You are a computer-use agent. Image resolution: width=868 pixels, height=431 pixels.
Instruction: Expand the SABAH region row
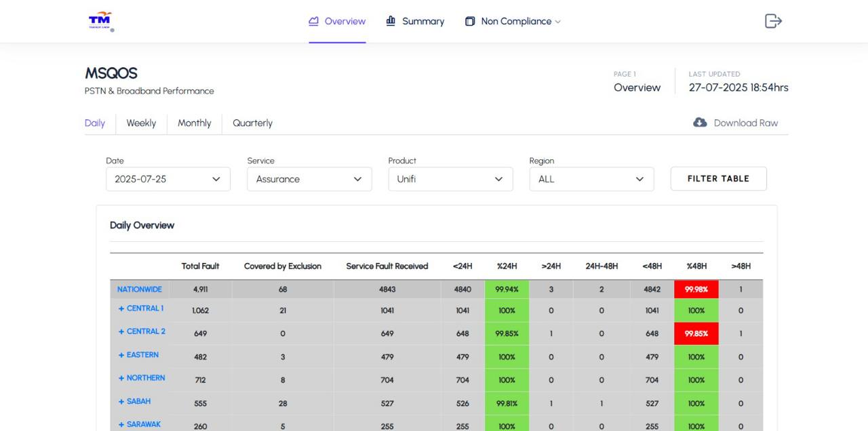click(x=135, y=401)
